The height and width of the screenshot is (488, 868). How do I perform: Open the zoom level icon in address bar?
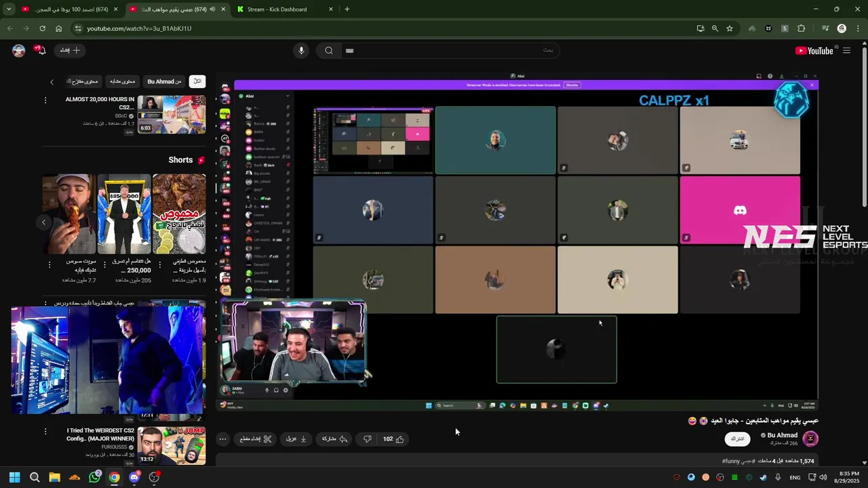click(x=715, y=28)
